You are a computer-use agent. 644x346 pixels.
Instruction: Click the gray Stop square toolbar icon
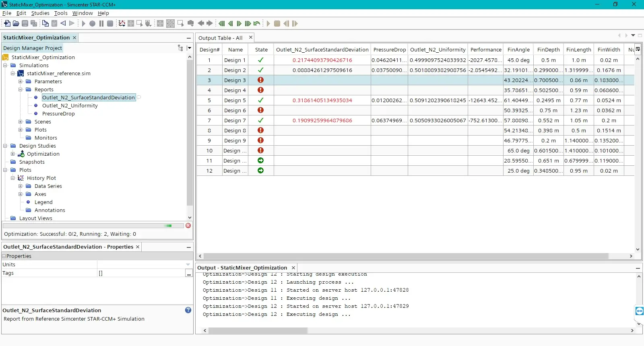[x=110, y=23]
